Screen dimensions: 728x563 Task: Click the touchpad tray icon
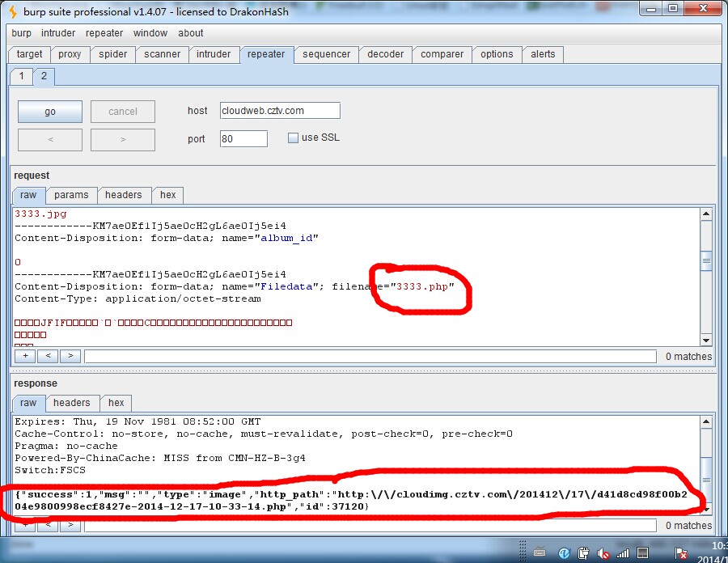click(642, 552)
